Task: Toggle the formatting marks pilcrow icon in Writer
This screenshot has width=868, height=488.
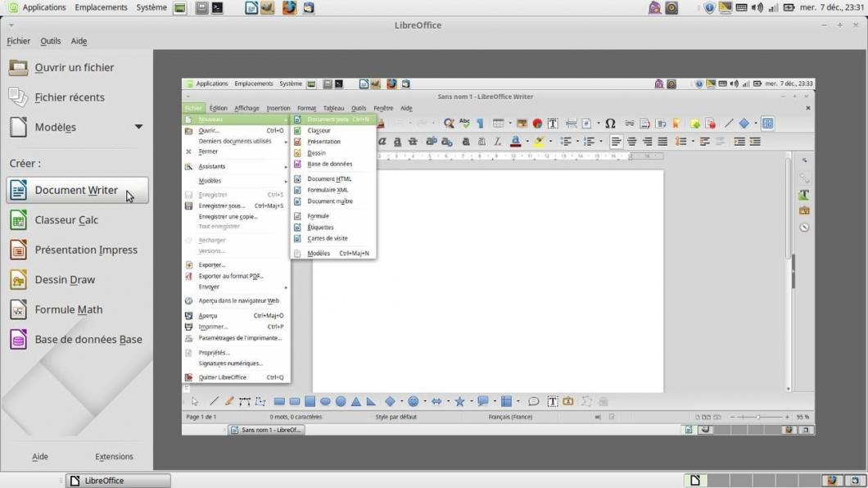Action: tap(480, 124)
